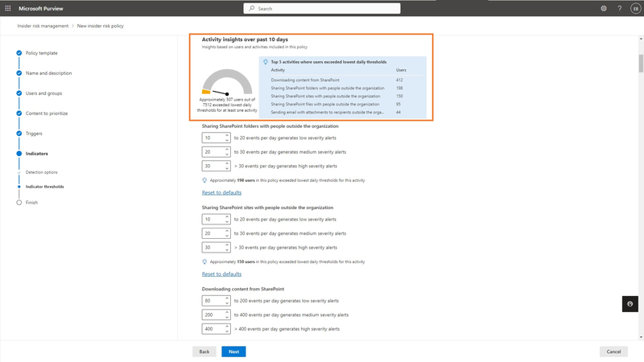Screen dimensions: 644x362
Task: Click the search magnifier icon
Action: click(252, 8)
